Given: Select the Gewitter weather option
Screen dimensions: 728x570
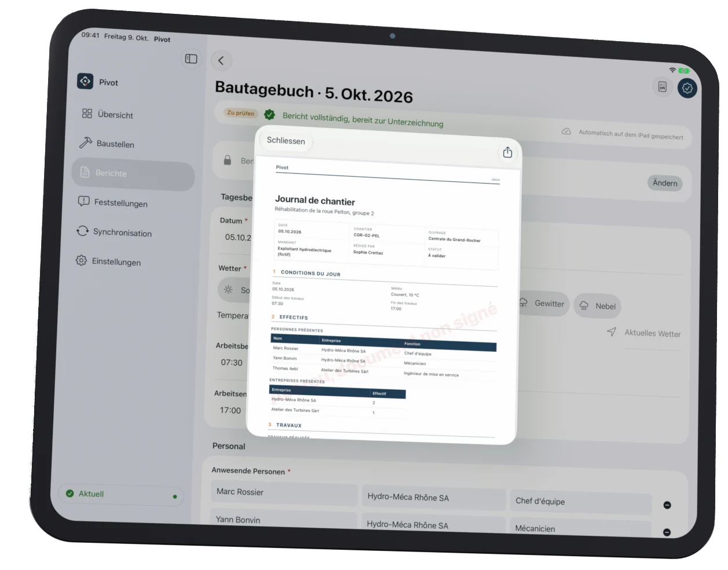Looking at the screenshot, I should pos(542,304).
